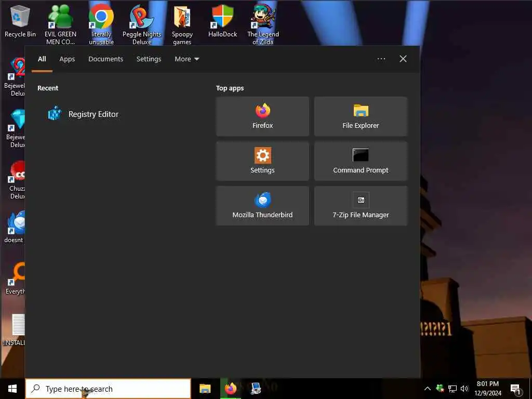Click the Type here to search box
The image size is (532, 399).
[x=108, y=389]
